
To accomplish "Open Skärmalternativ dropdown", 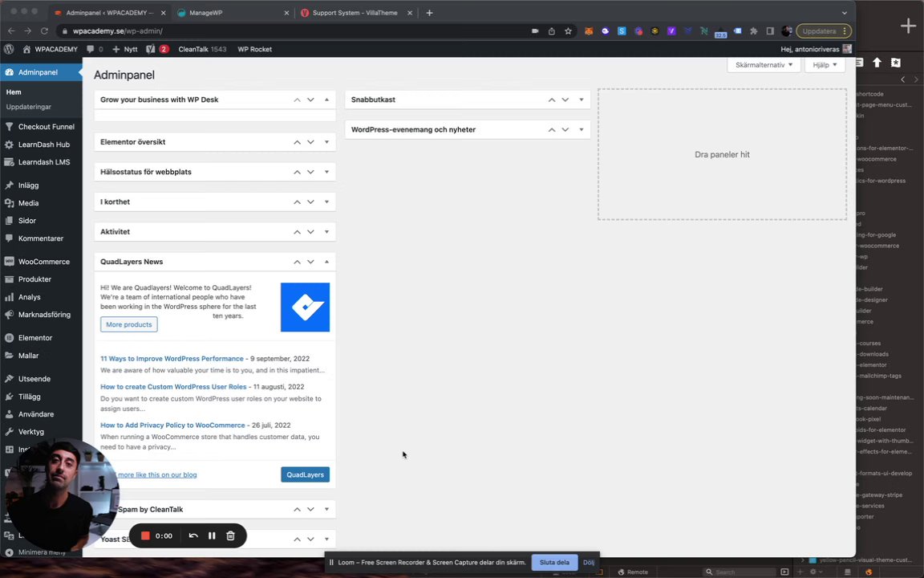I will (x=764, y=65).
